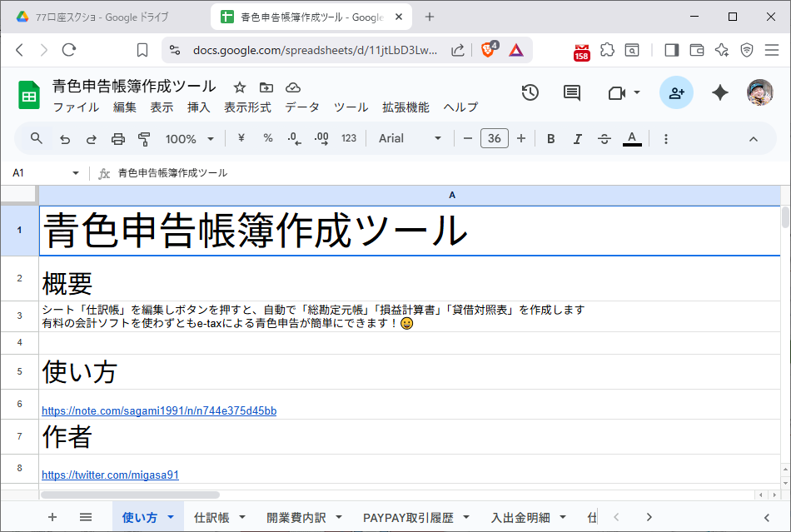Click the print icon in the toolbar
This screenshot has width=791, height=532.
[x=117, y=138]
